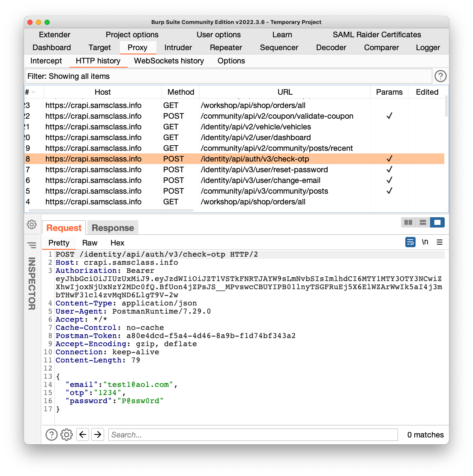Toggle show non-printable characters \n button

coord(425,242)
